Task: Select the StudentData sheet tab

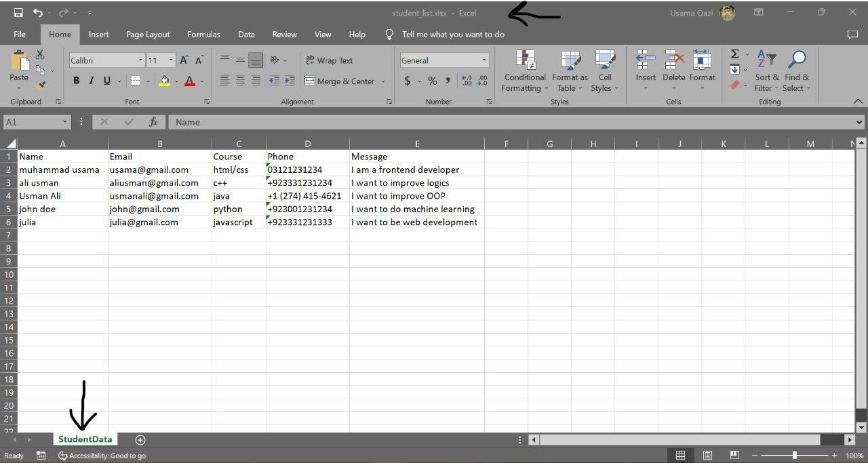Action: point(85,439)
